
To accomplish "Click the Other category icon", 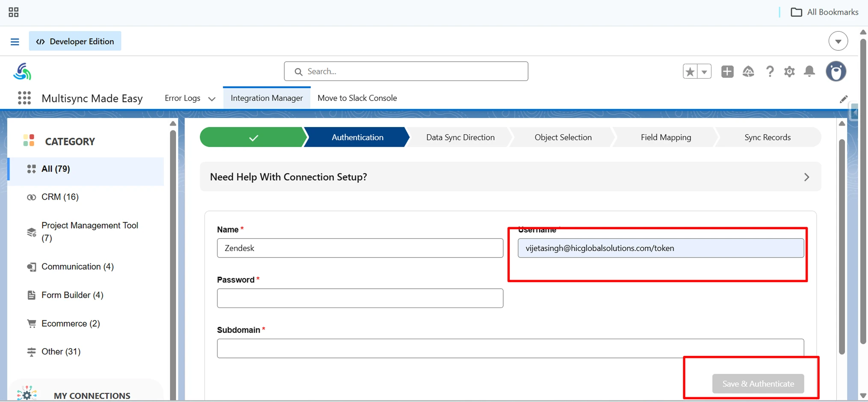I will click(x=31, y=352).
